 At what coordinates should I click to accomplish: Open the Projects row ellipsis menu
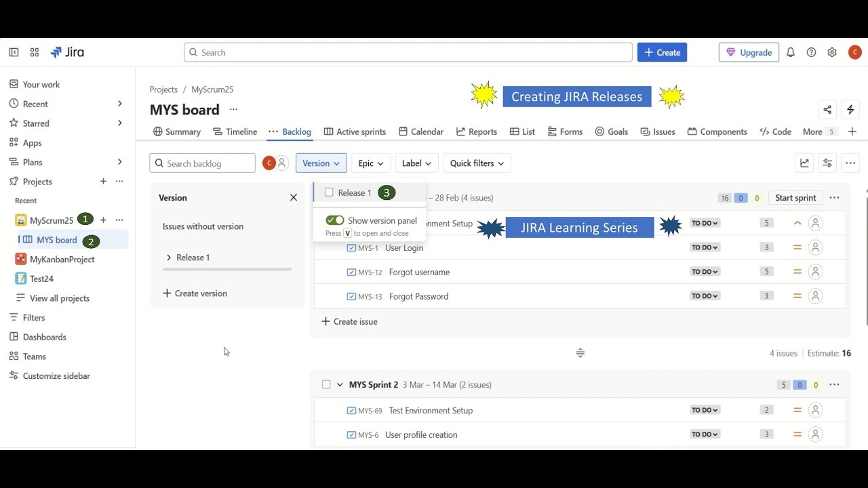[119, 181]
